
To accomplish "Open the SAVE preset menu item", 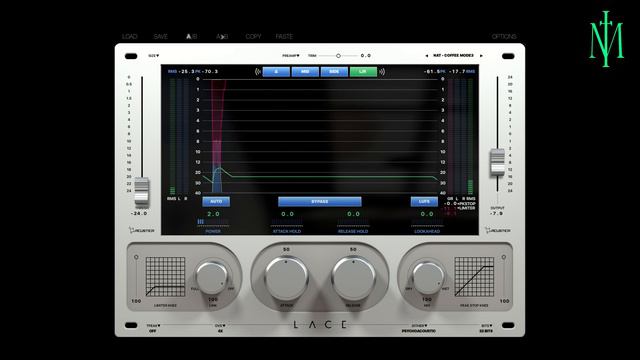I will point(160,36).
